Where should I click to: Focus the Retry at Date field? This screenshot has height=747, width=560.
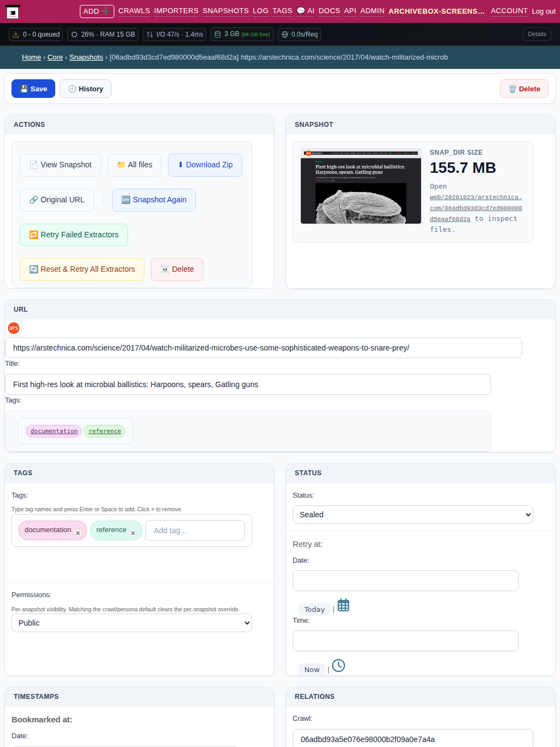(406, 581)
